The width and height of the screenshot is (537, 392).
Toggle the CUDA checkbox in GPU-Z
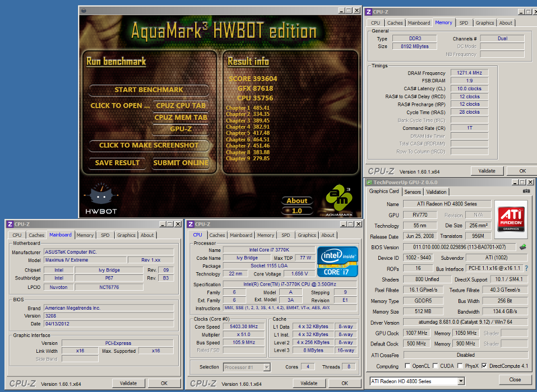pos(436,366)
